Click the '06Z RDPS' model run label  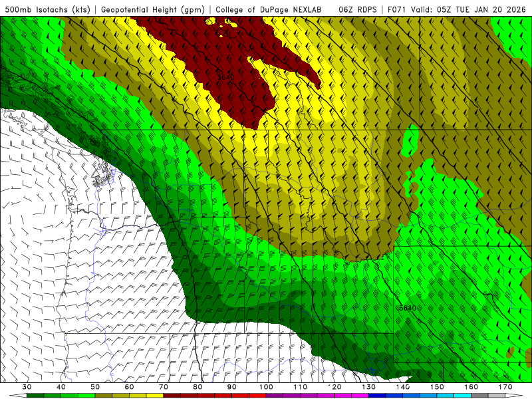coord(358,9)
